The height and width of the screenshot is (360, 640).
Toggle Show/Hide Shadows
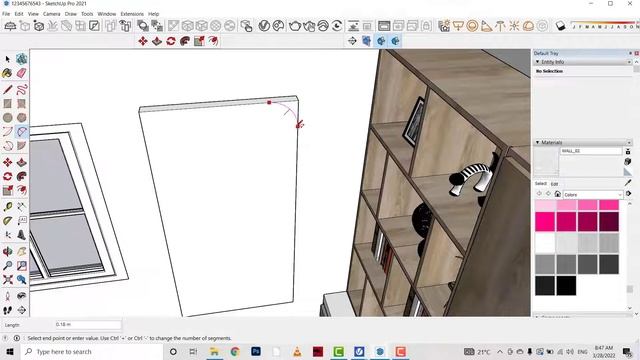tap(561, 26)
